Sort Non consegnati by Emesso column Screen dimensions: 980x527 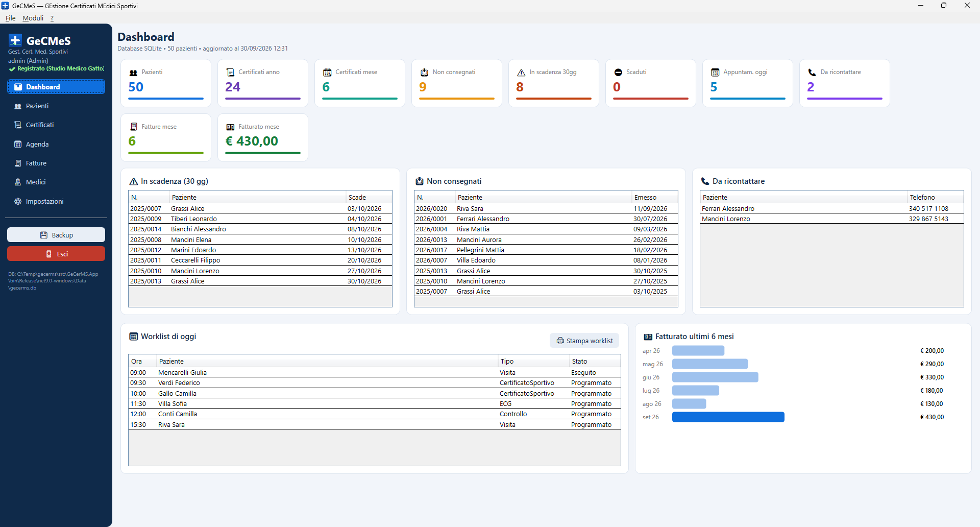[654, 198]
